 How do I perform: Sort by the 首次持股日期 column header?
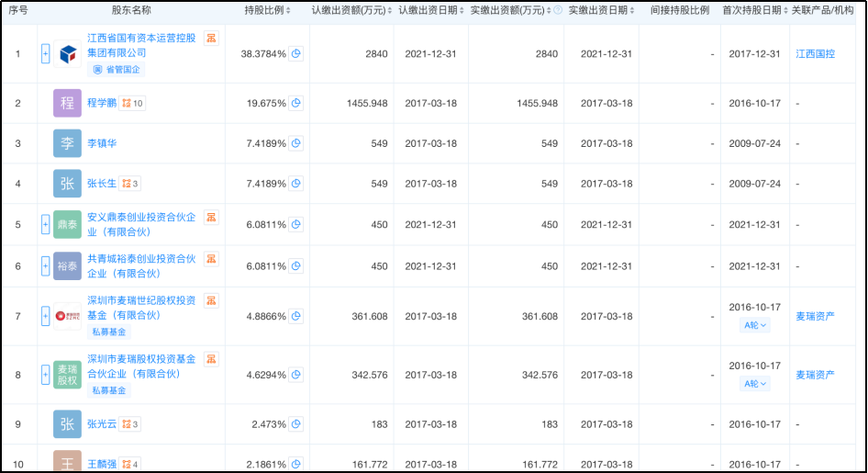tap(754, 11)
